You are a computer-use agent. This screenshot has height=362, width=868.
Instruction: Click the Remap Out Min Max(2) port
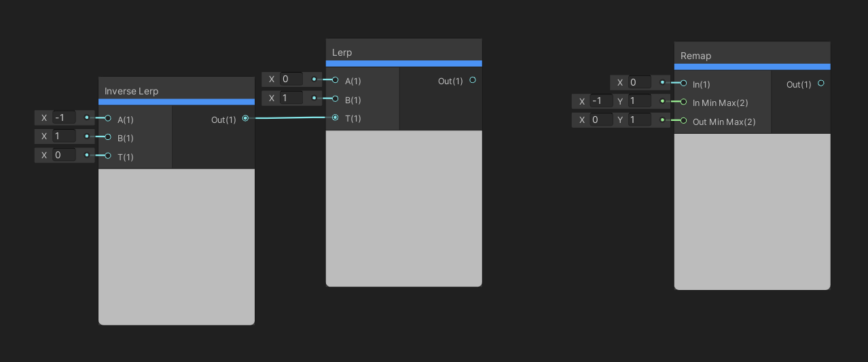coord(684,121)
